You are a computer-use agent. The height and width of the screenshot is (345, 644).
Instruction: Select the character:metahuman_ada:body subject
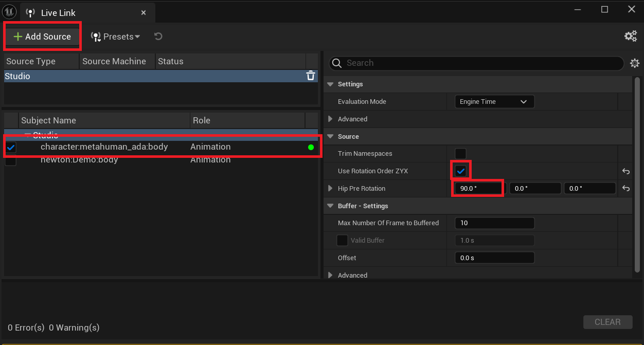pos(160,147)
